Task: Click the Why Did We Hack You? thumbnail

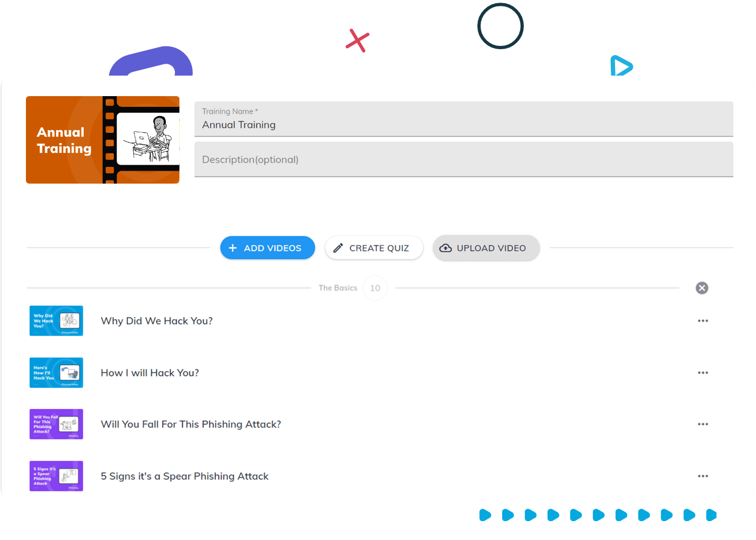Action: click(x=56, y=321)
